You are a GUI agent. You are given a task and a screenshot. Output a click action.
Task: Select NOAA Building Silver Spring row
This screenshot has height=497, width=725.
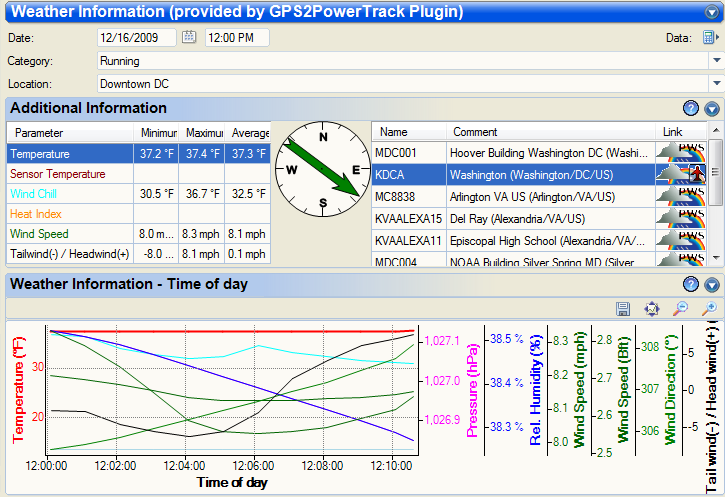pyautogui.click(x=539, y=260)
